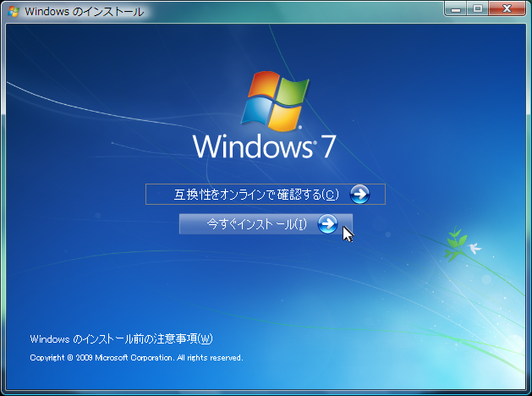Screen dimensions: 532x396
Task: Click the Windows setup icon in title bar
Action: [x=11, y=12]
